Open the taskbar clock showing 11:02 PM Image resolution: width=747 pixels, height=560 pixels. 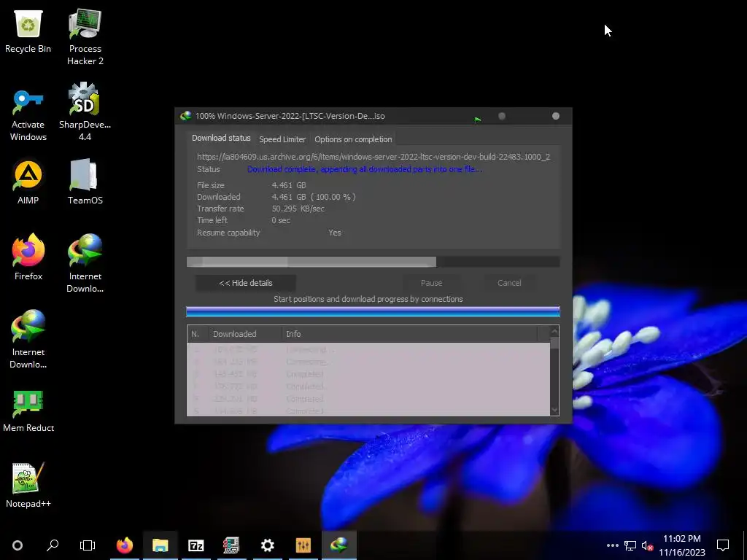point(682,545)
